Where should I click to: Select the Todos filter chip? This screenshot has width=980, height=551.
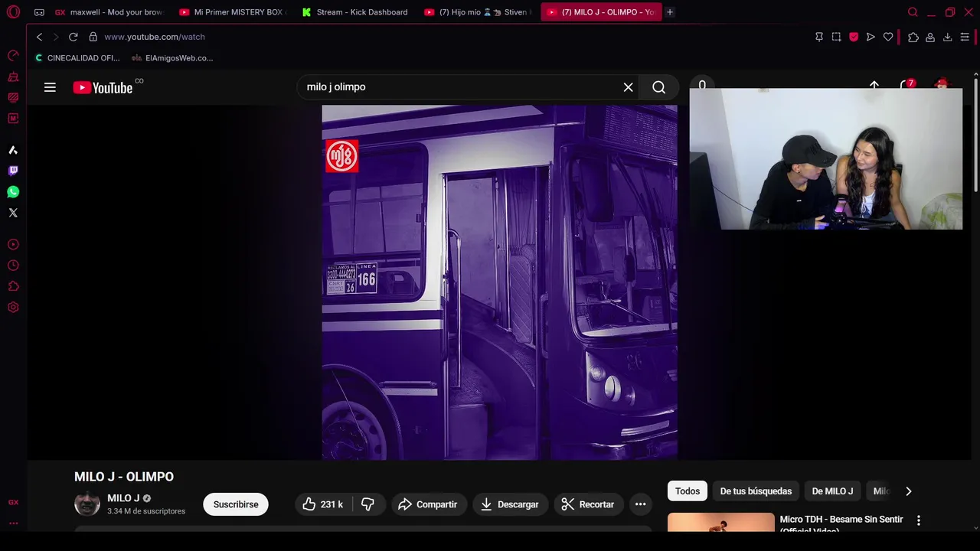pos(688,491)
